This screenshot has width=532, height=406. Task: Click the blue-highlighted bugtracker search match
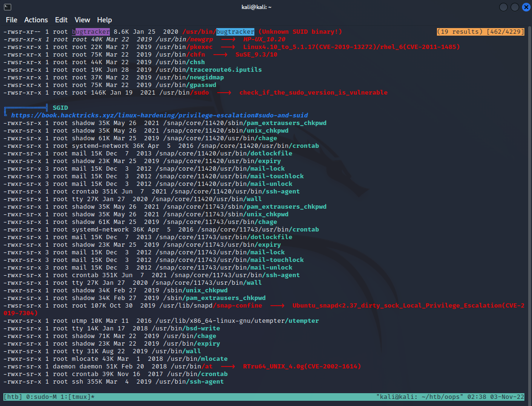(235, 32)
